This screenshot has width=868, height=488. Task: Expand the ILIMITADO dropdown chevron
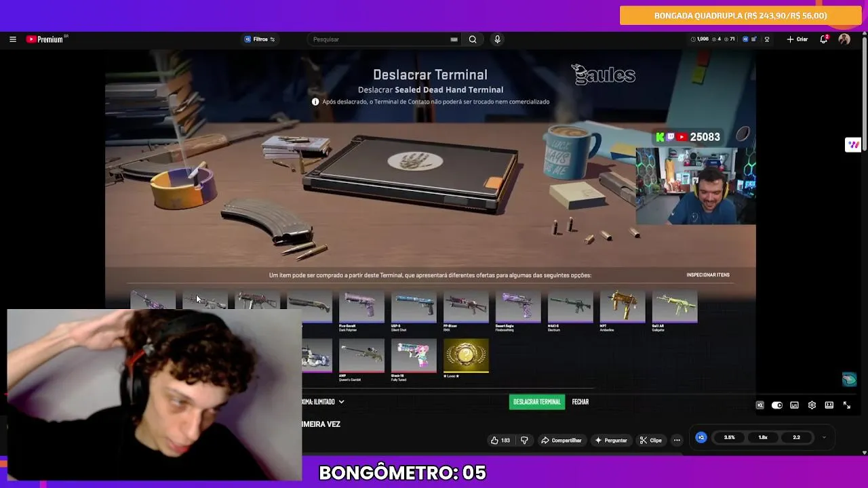point(341,402)
